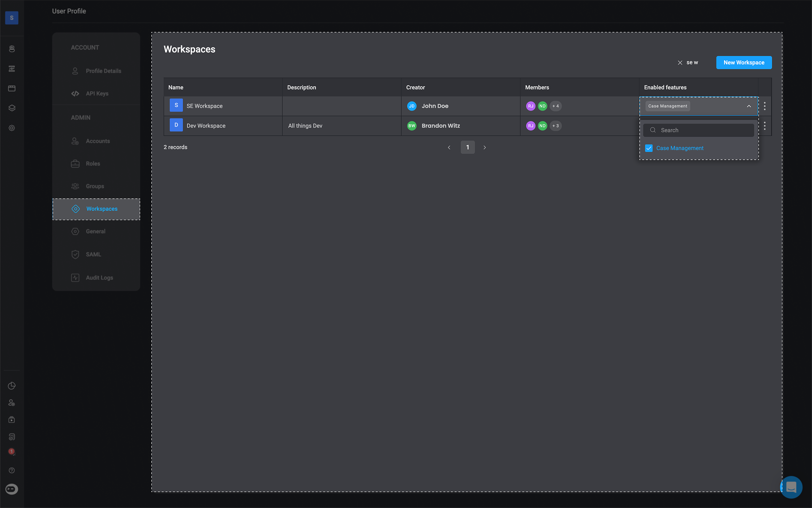Open the chat support bubble
Image resolution: width=812 pixels, height=508 pixels.
click(791, 487)
